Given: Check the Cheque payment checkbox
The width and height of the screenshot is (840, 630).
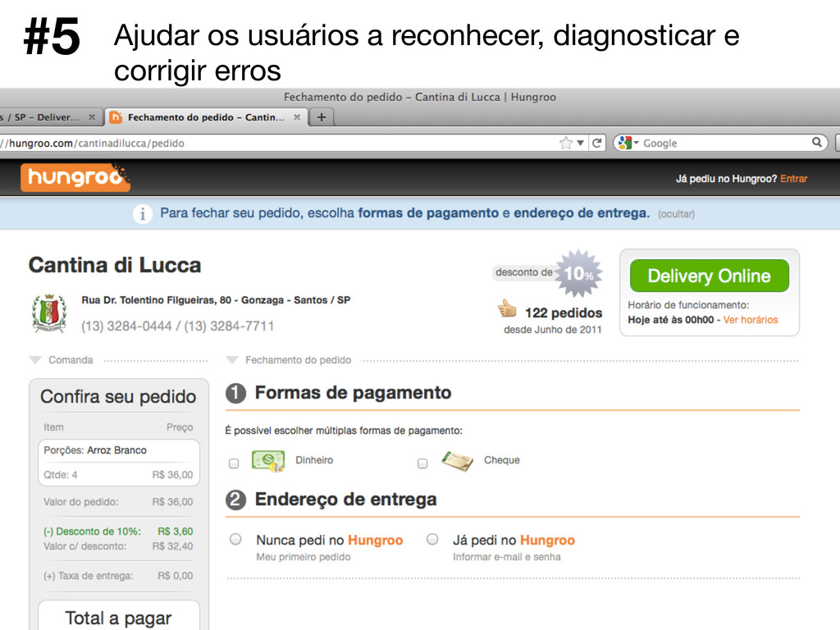Looking at the screenshot, I should click(x=422, y=463).
